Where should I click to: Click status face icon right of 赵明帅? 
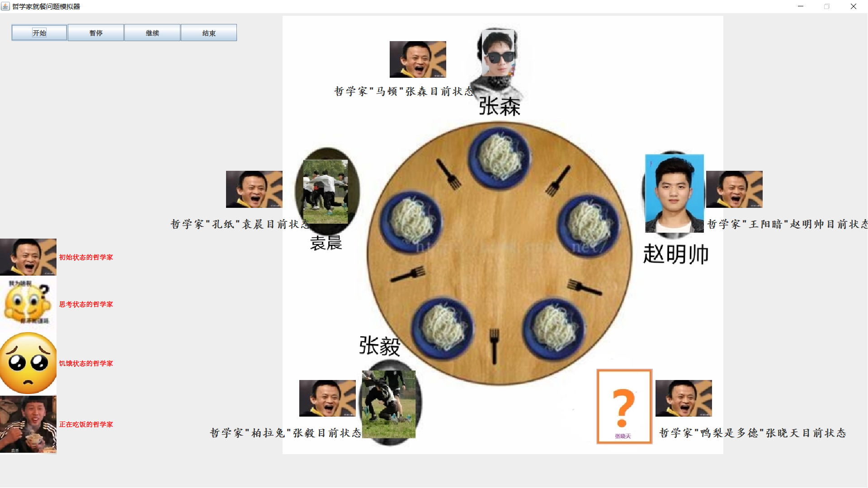coord(734,189)
